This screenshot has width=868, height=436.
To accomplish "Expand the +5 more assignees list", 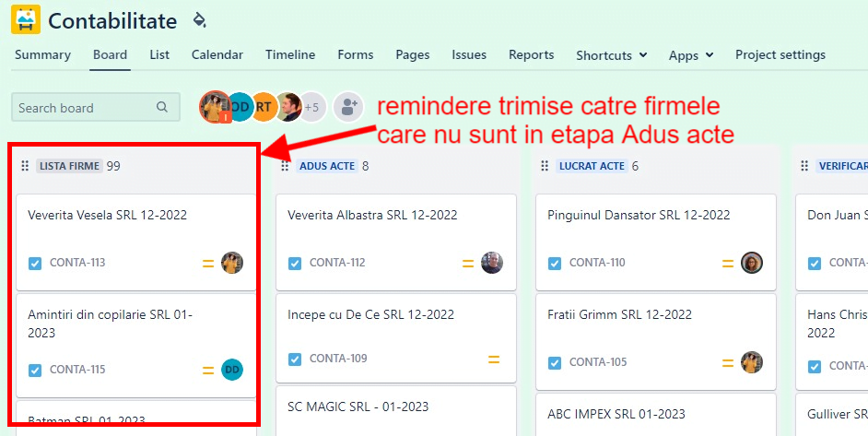I will pos(312,108).
